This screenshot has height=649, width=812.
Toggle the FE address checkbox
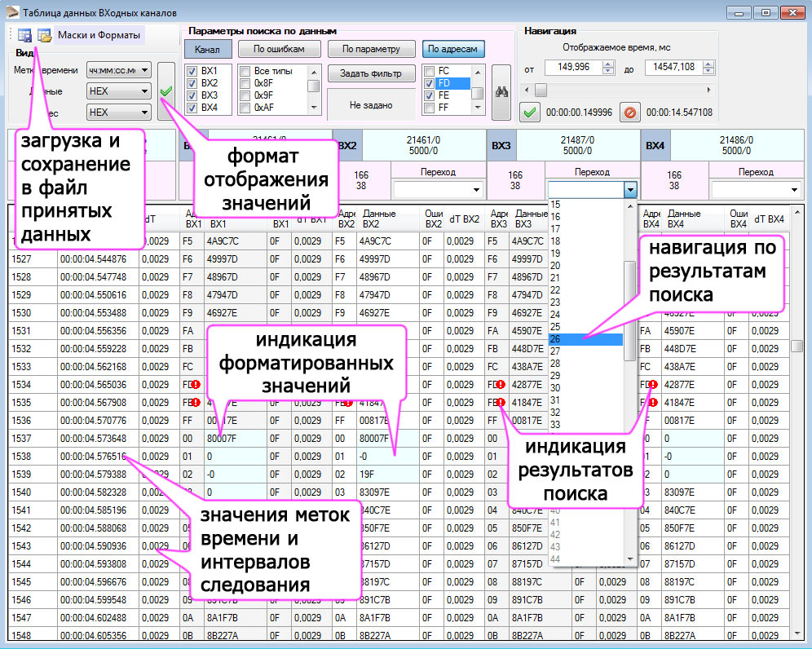[x=430, y=95]
